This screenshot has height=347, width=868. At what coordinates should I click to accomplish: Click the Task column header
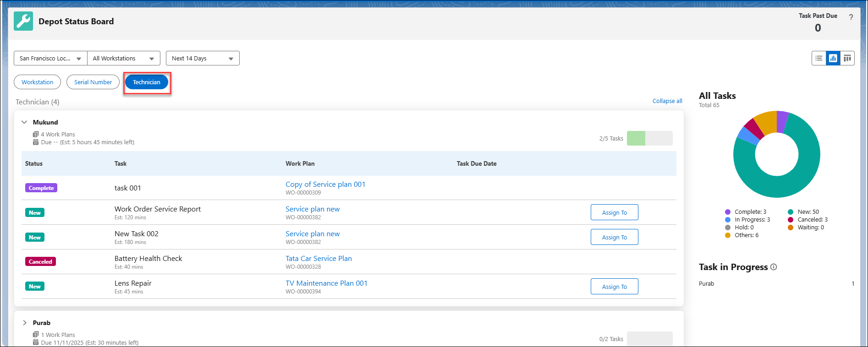(121, 163)
